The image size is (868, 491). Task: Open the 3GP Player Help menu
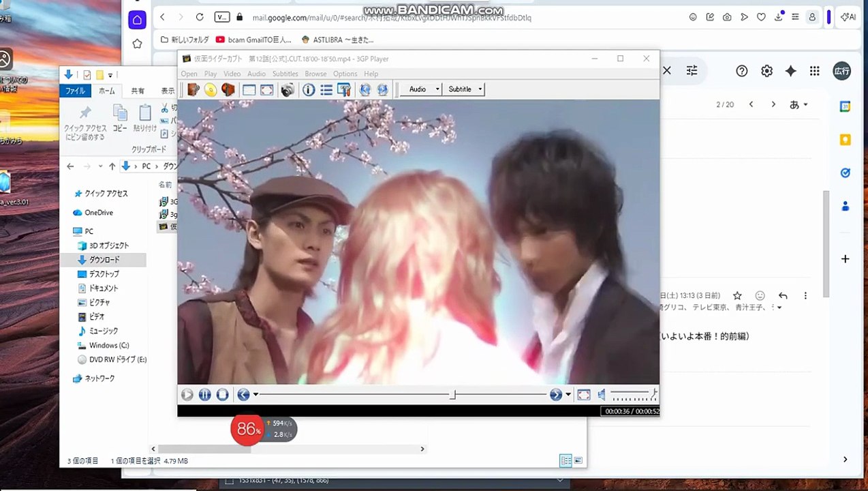[371, 74]
